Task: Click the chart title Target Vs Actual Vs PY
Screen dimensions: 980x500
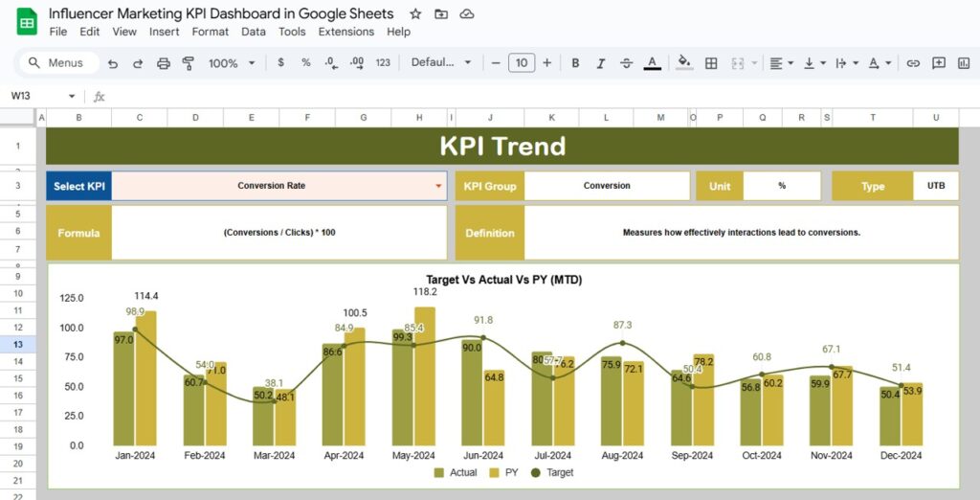Action: coord(503,281)
